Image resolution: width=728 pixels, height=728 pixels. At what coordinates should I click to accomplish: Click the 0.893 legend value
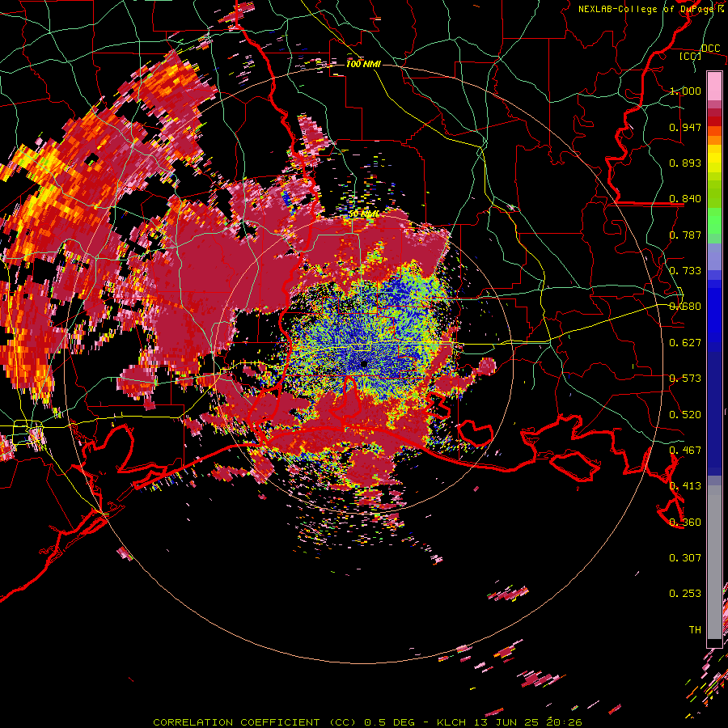click(685, 163)
